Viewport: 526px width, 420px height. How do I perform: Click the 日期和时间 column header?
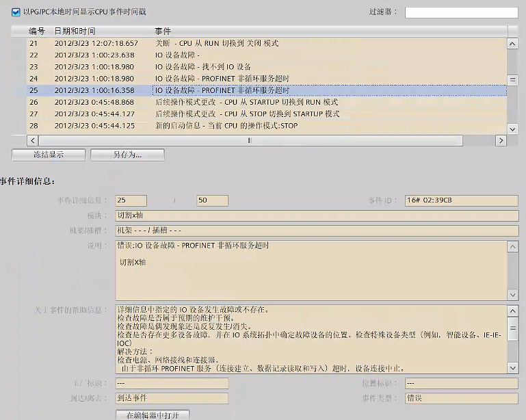click(75, 31)
